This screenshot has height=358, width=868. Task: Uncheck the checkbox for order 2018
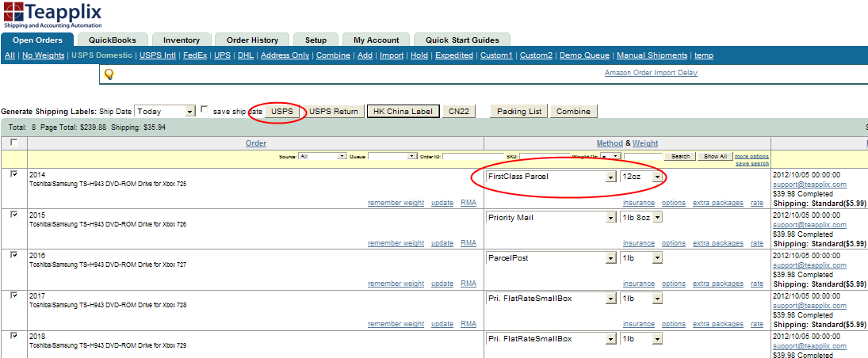point(14,335)
